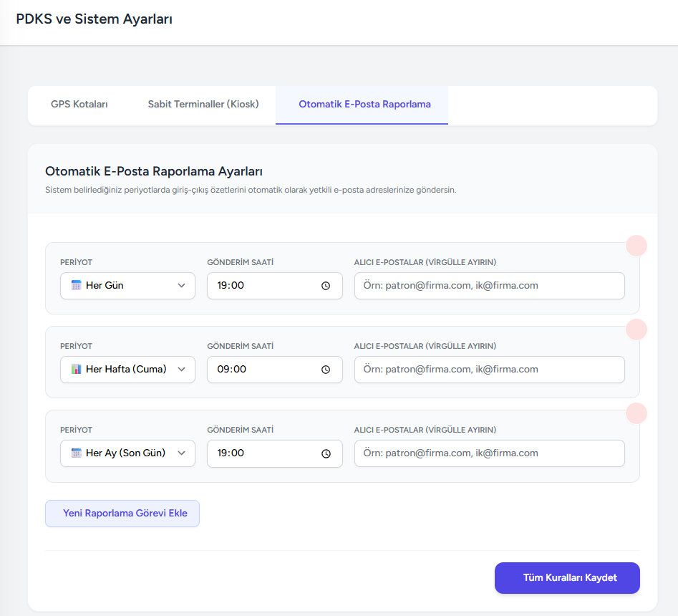Click the 19:00 time value in Her Gün row
678x616 pixels.
pyautogui.click(x=231, y=286)
